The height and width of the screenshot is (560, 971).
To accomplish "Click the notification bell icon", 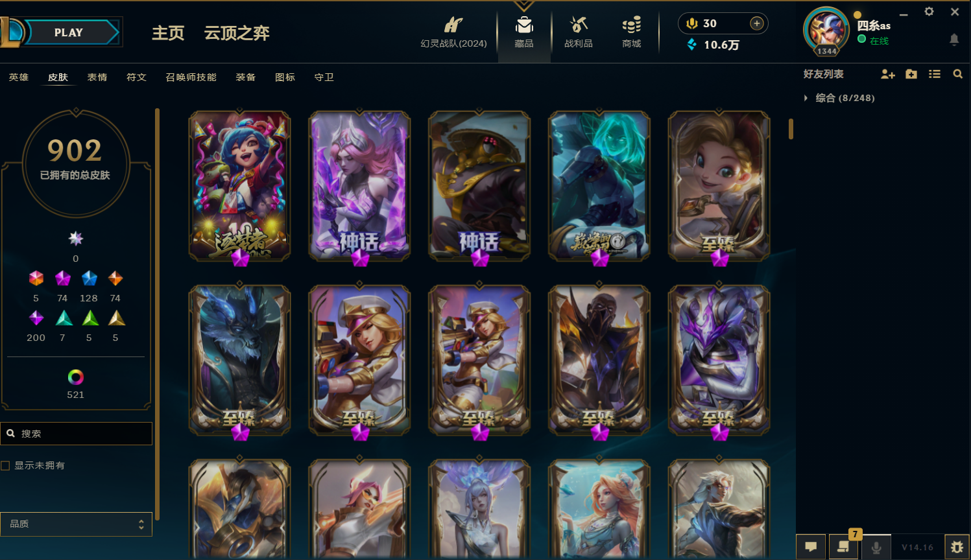I will [x=954, y=40].
